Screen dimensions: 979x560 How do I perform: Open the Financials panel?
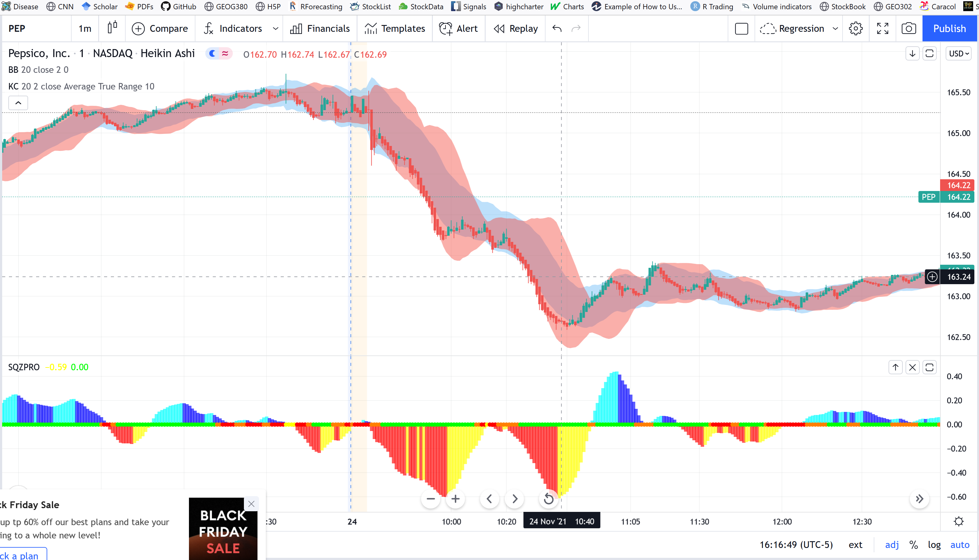click(320, 28)
